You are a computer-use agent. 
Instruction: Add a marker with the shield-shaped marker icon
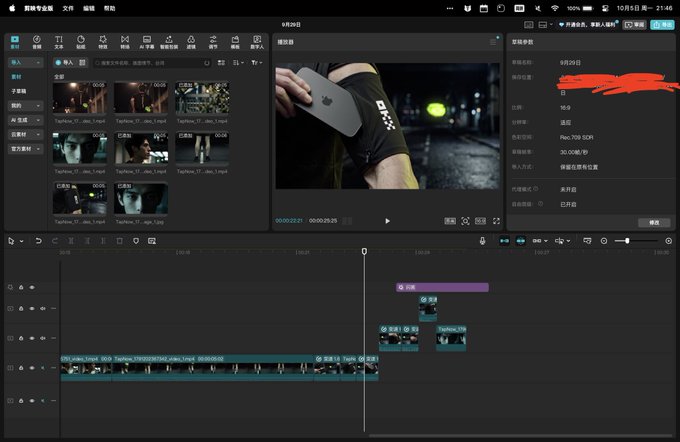(x=136, y=241)
